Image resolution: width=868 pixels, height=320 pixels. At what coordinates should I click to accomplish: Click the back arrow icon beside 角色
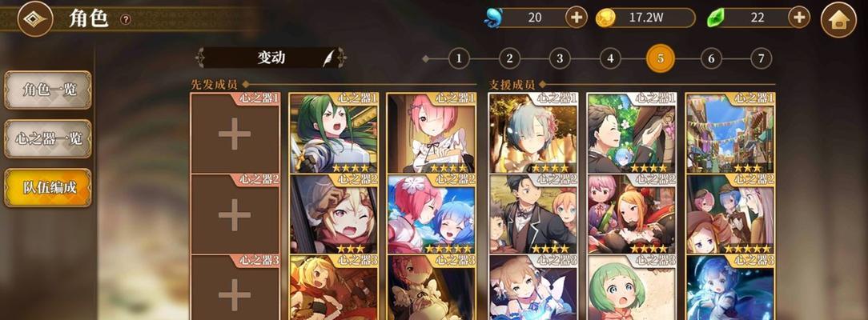[x=35, y=18]
